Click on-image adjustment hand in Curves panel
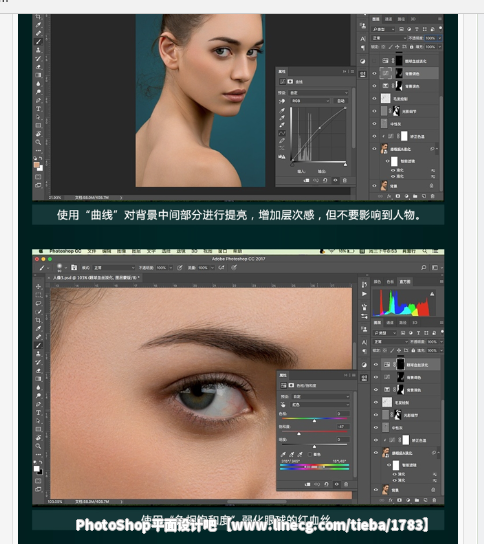The height and width of the screenshot is (544, 484). [282, 101]
